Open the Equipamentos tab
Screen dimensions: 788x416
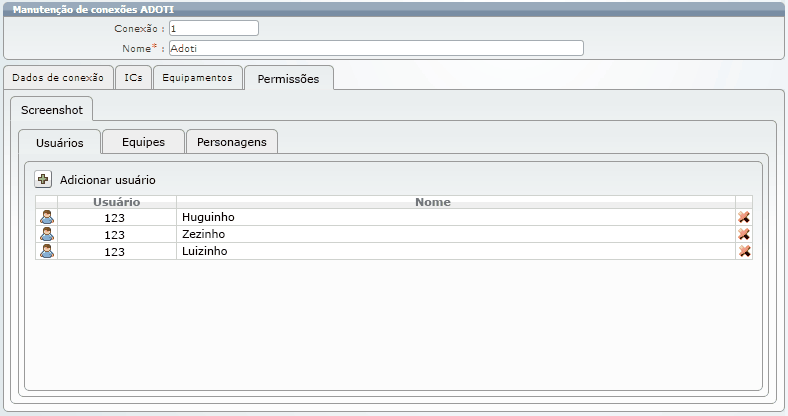point(197,78)
